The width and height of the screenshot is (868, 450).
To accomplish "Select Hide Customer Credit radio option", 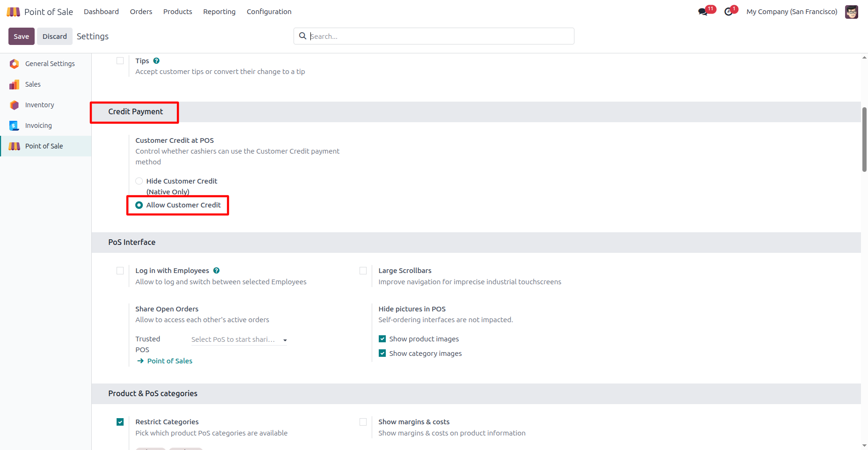I will click(139, 181).
